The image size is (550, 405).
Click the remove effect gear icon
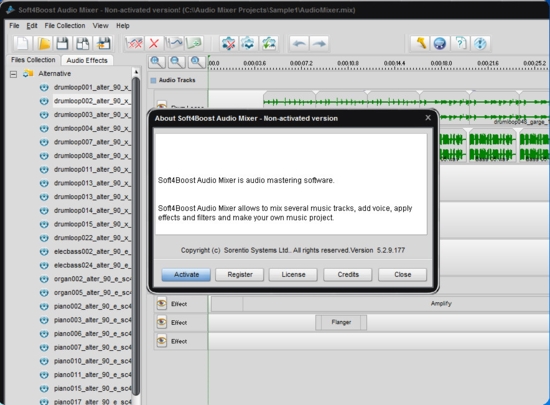point(228,43)
